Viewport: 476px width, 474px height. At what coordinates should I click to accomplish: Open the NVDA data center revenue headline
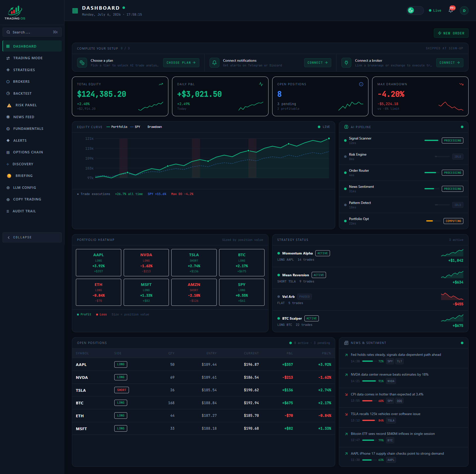coord(389,375)
